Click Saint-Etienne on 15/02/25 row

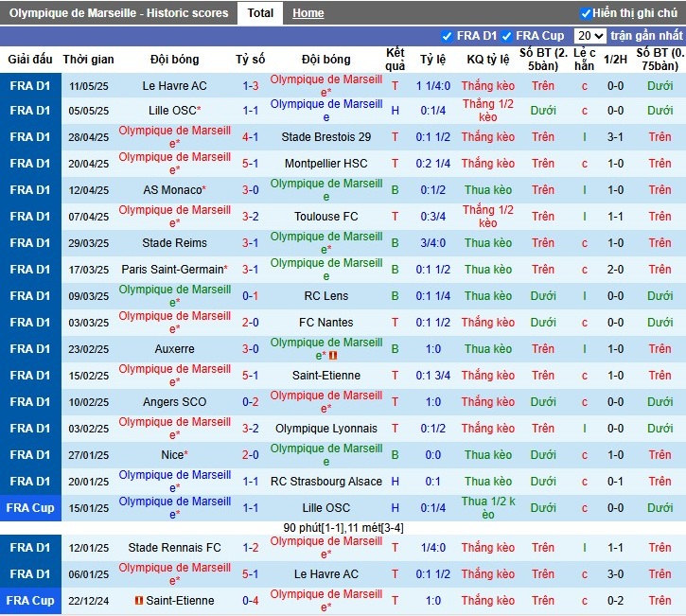point(325,376)
